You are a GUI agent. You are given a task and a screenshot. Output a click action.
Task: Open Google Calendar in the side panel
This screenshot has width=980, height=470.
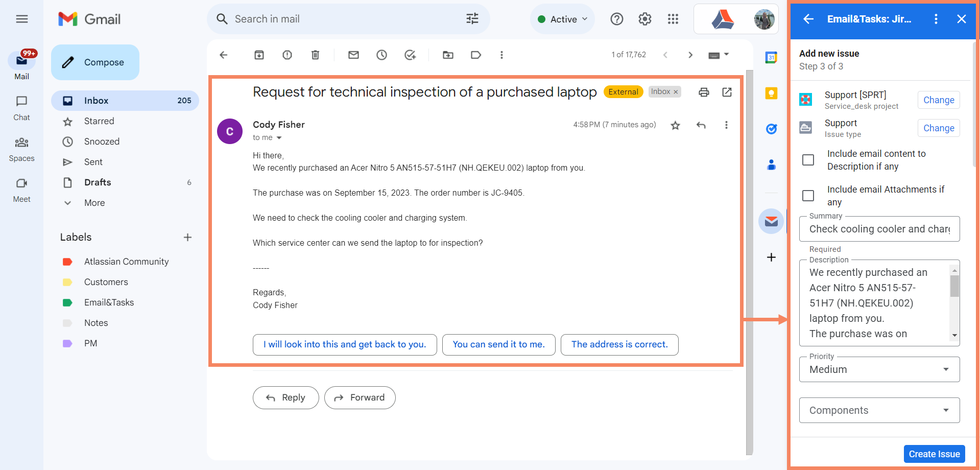pyautogui.click(x=771, y=57)
